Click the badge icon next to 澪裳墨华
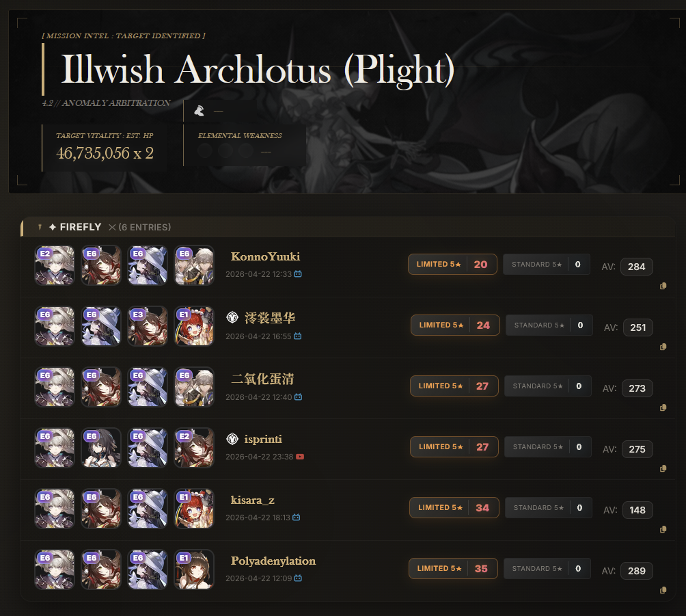Viewport: 686px width, 616px height. pos(232,317)
